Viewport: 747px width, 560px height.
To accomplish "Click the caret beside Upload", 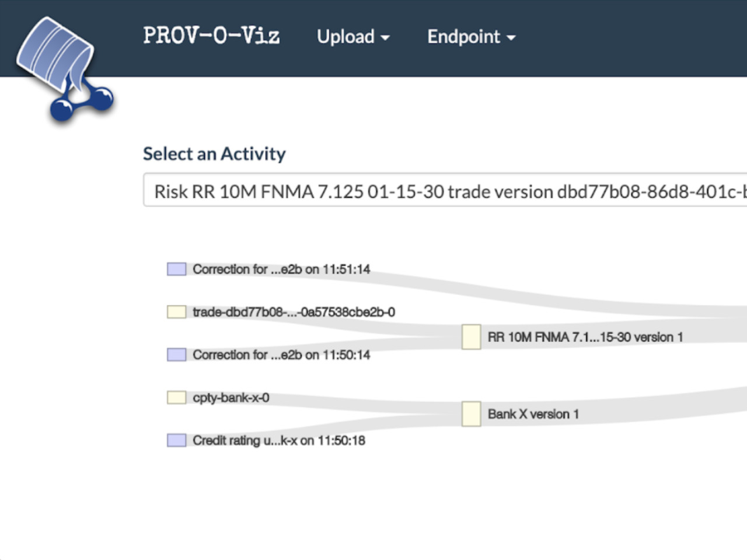I will click(x=385, y=37).
